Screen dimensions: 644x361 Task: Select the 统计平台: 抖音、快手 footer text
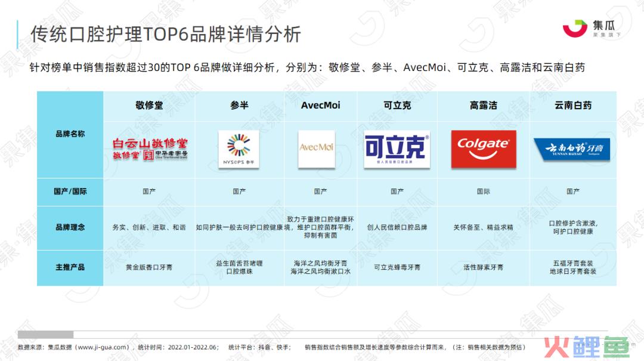[259, 347]
